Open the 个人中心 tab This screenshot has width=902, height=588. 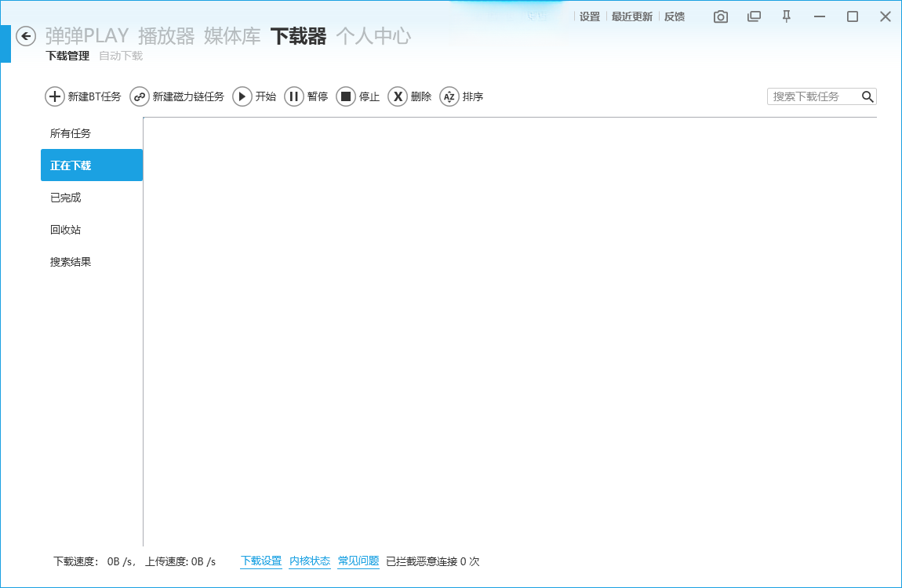coord(373,36)
